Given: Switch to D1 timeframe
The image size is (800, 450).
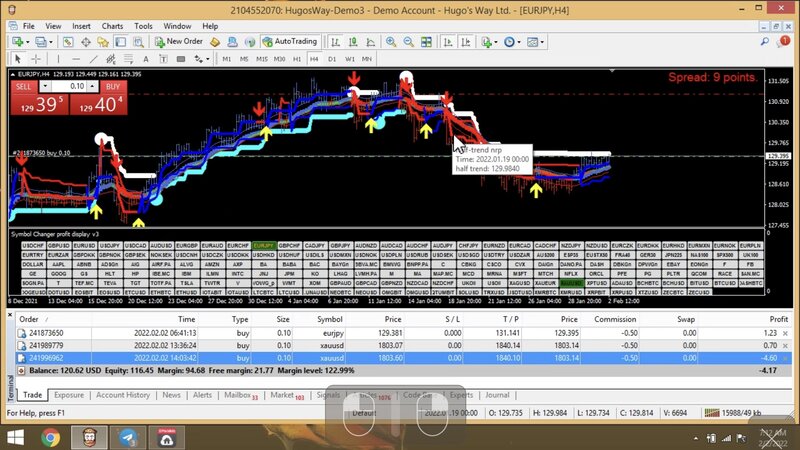Looking at the screenshot, I should coord(332,59).
